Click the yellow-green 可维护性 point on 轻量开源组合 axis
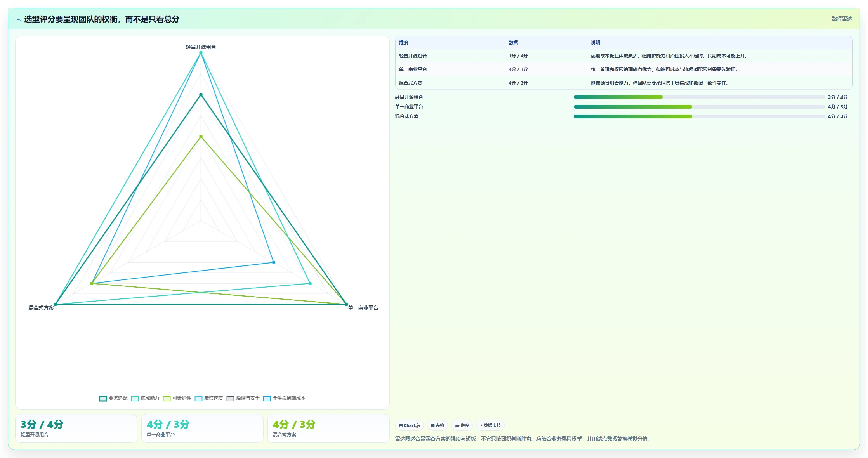The height and width of the screenshot is (458, 868). [x=201, y=137]
